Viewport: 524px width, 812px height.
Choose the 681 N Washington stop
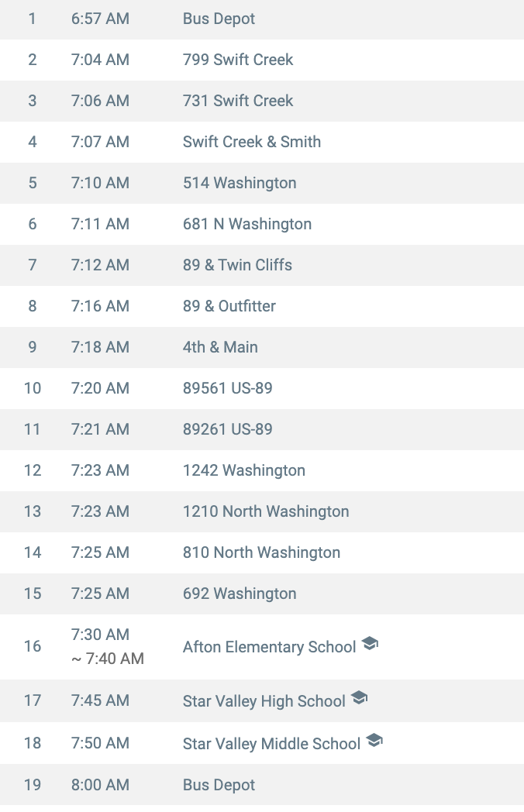click(247, 224)
